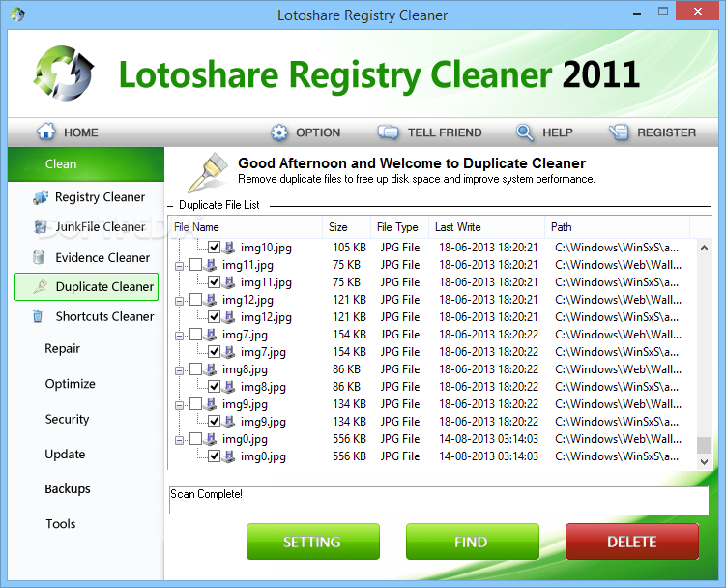Click file icon of img10.jpg row
726x588 pixels.
[229, 247]
